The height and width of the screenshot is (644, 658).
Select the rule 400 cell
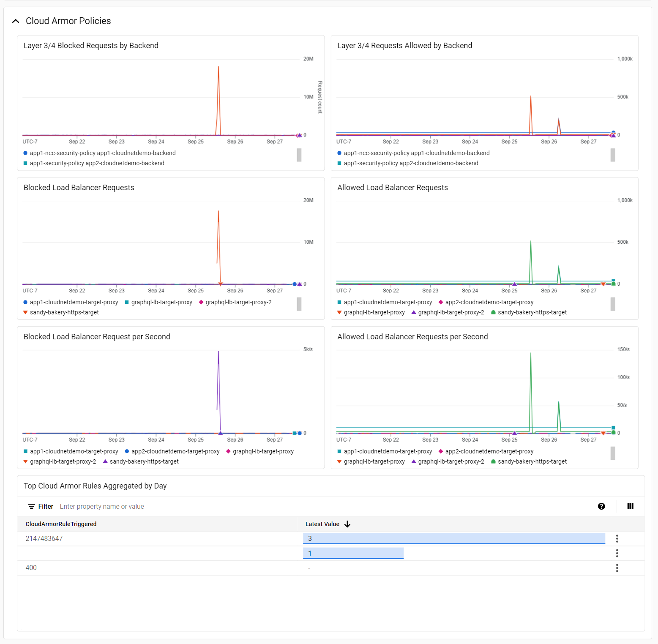click(x=31, y=568)
